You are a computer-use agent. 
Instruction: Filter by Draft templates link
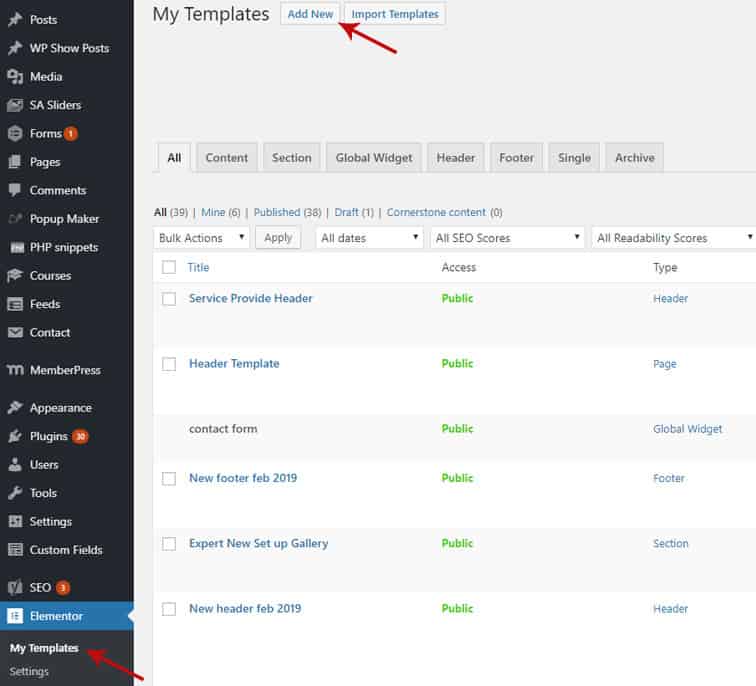pos(346,213)
